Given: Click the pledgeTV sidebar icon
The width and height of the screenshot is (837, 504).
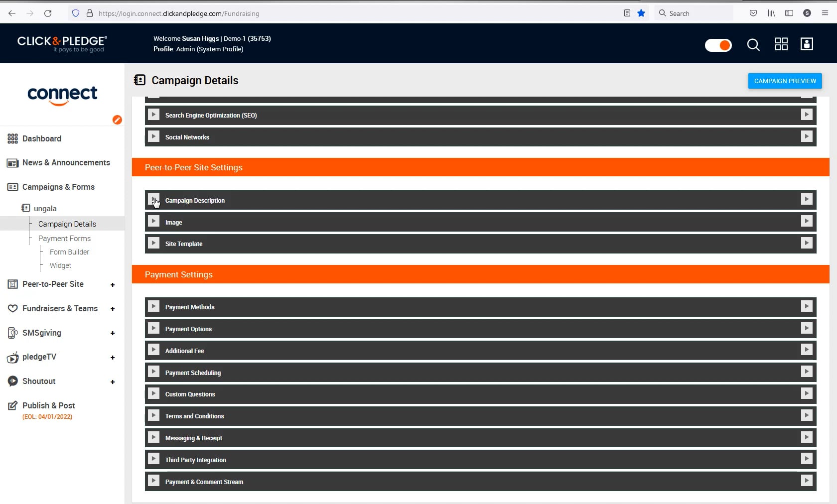Looking at the screenshot, I should (x=12, y=357).
